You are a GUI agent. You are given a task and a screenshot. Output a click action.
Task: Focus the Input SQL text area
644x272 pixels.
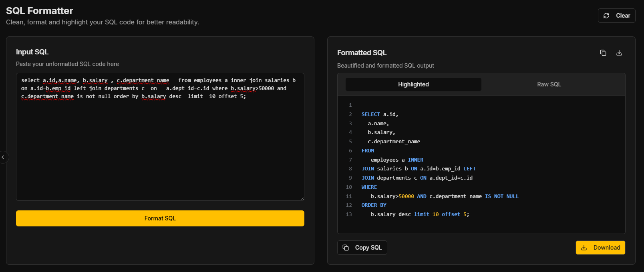160,137
